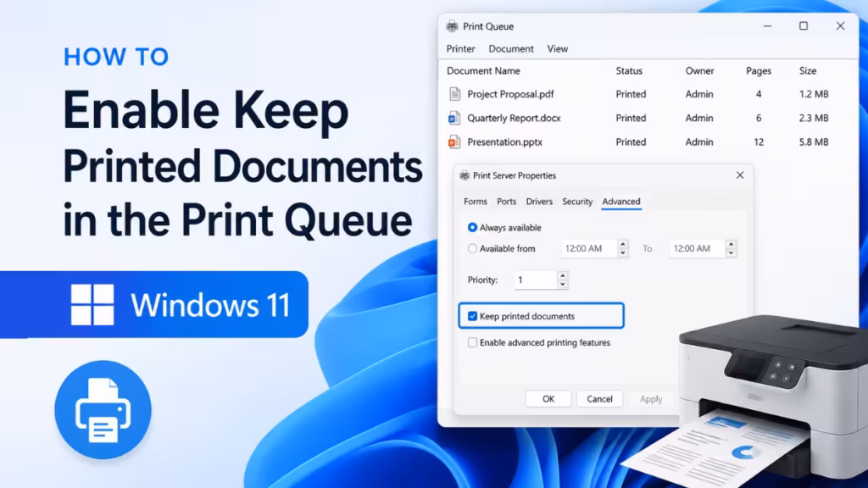The image size is (868, 488).
Task: Check Enable advanced printing features
Action: click(472, 342)
